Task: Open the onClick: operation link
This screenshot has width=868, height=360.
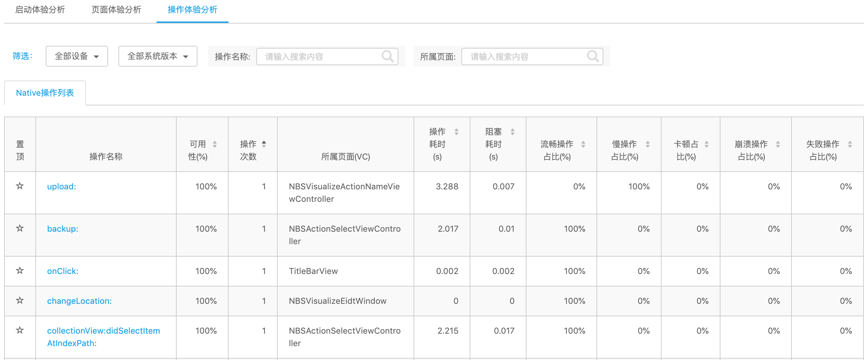Action: click(x=63, y=271)
